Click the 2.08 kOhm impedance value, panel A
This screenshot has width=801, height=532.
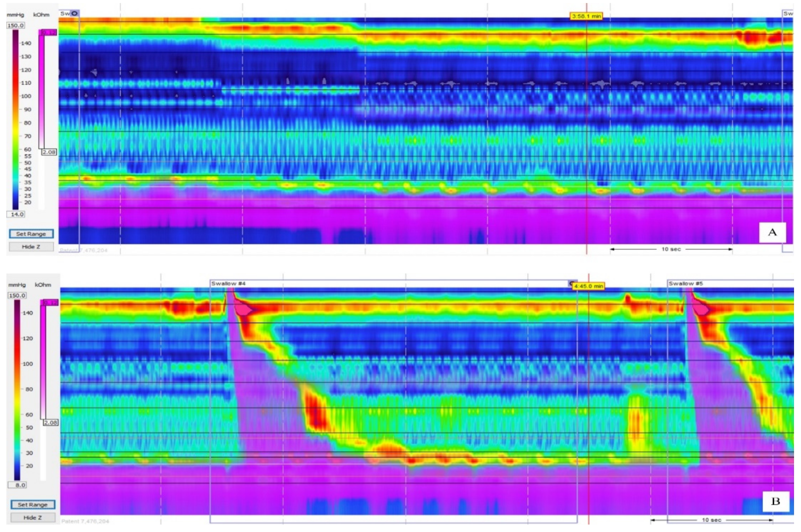(49, 152)
